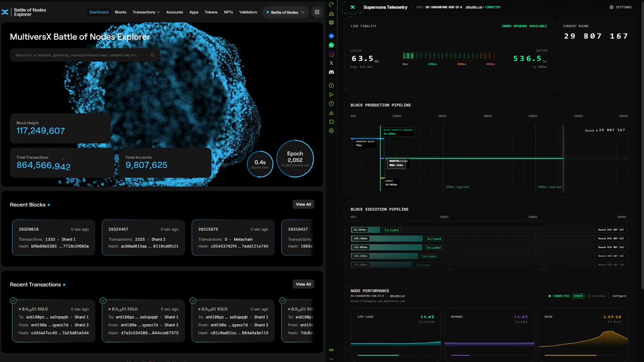Open Telemetry SETTINGS gear
This screenshot has width=644, height=362.
click(x=620, y=7)
